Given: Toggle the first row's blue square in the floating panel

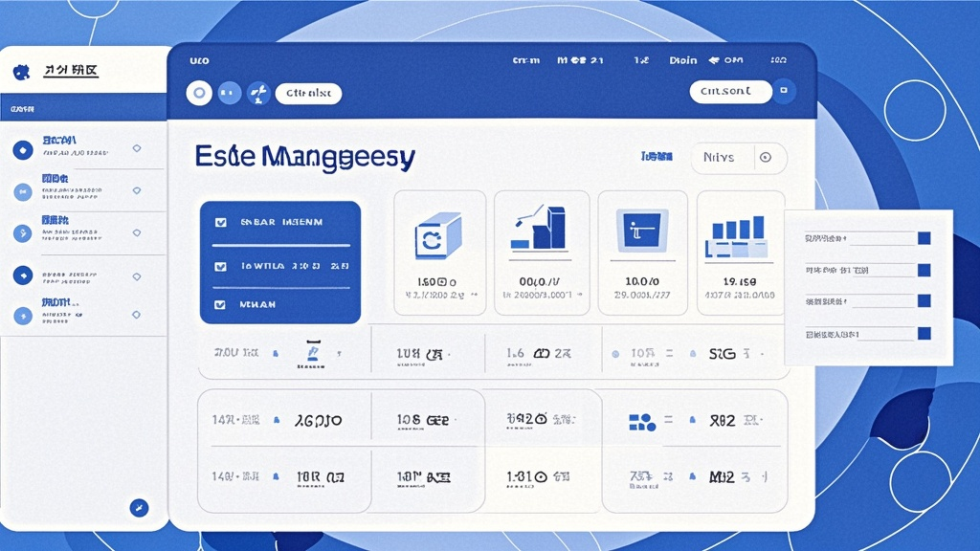Looking at the screenshot, I should 924,238.
